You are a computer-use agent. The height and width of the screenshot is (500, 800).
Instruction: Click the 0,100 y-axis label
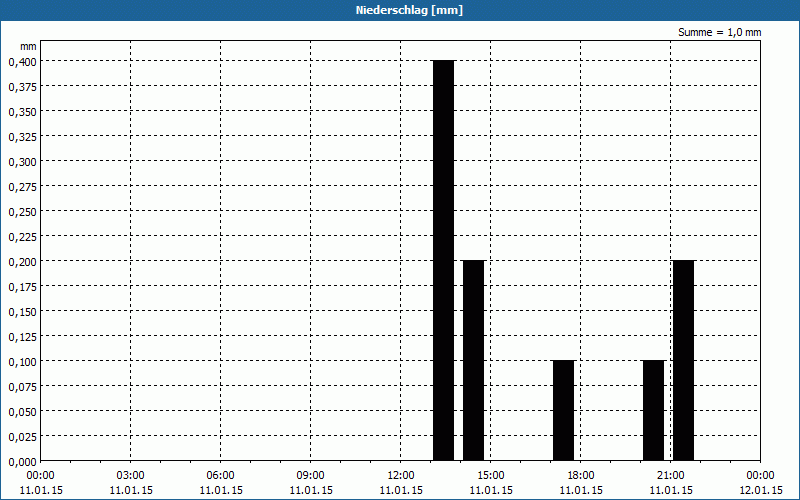click(22, 362)
